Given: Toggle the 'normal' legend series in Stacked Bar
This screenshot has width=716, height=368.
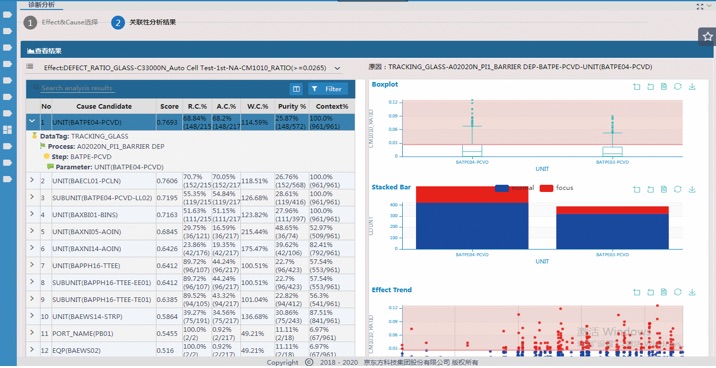Looking at the screenshot, I should 515,188.
